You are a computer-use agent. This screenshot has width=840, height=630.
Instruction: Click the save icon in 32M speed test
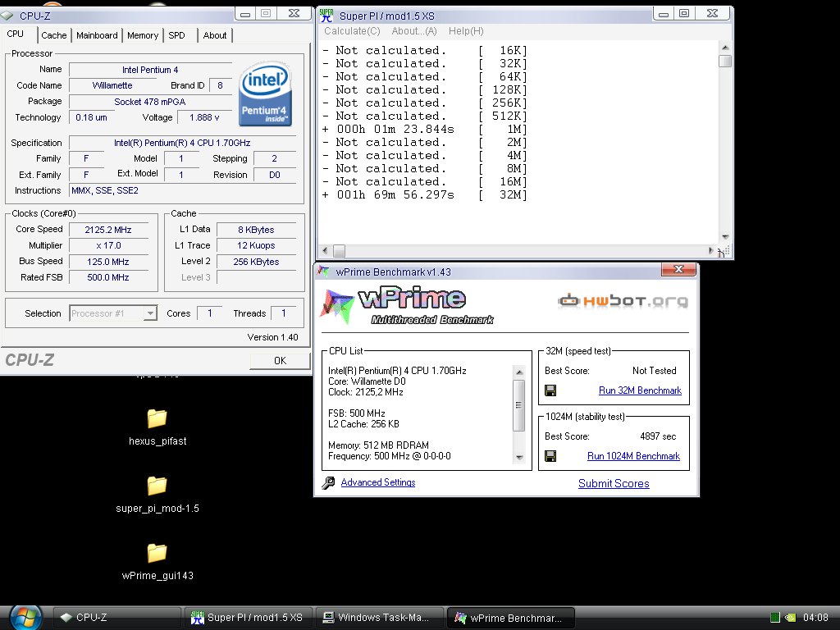click(x=550, y=390)
